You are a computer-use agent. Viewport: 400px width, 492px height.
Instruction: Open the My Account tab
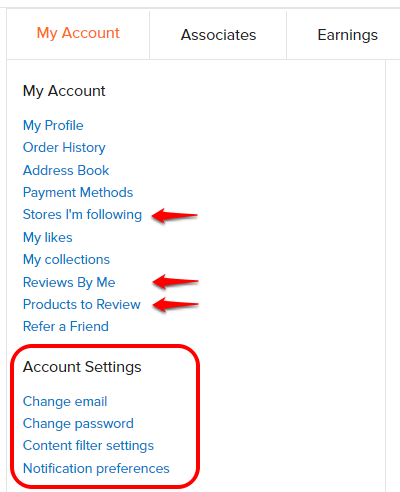pyautogui.click(x=78, y=34)
